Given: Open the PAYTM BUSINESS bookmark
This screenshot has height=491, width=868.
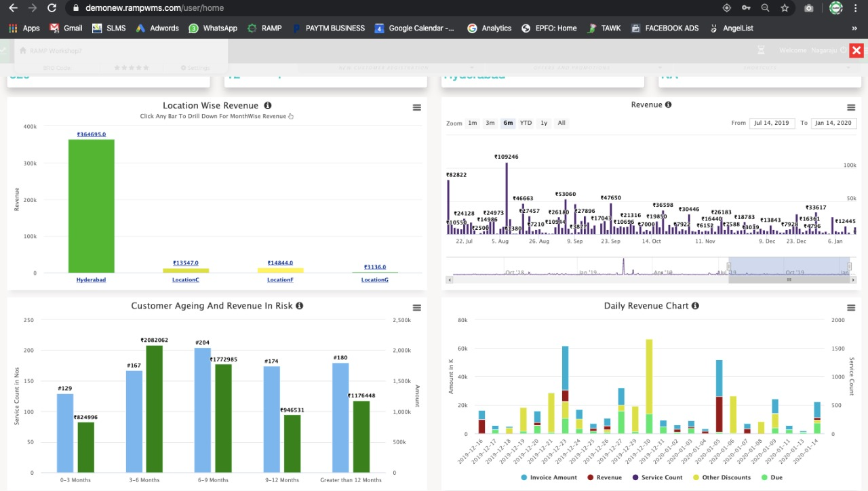Looking at the screenshot, I should coord(328,28).
